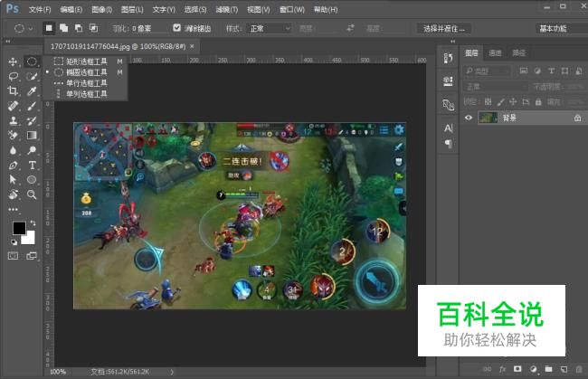Open the screen mode switcher
Screen dimensions: 588x379
32,256
